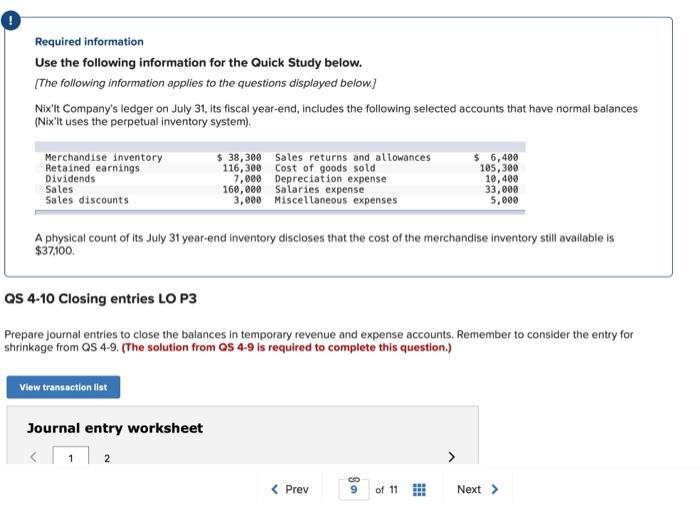Select the Salaries expense value 33,000
Screen dimensions: 700x509
[501, 189]
